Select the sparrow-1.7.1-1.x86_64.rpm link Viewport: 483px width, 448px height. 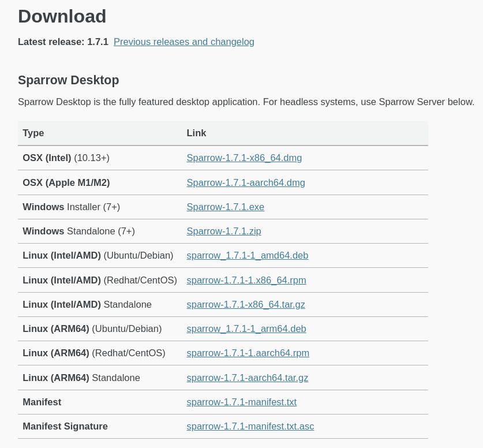pyautogui.click(x=246, y=281)
